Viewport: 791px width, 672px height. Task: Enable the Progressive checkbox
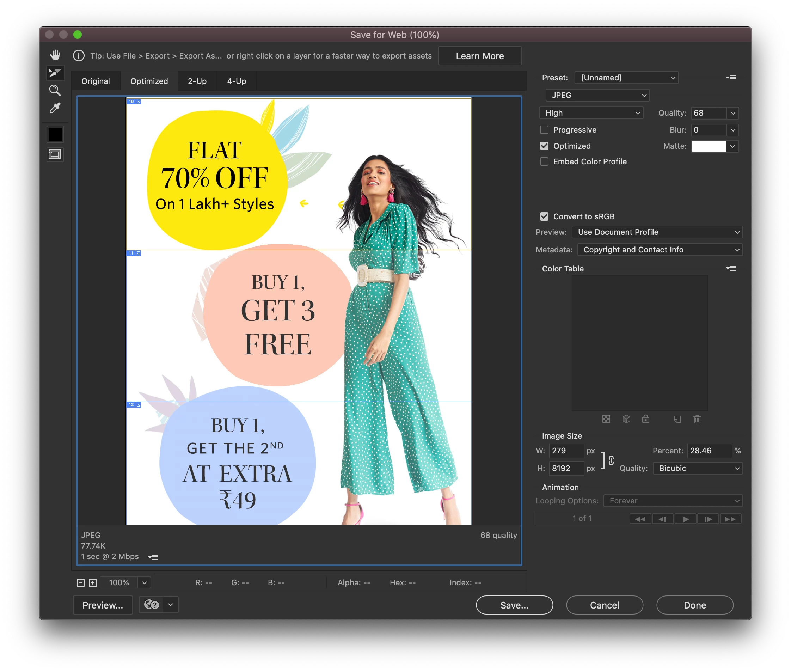[544, 130]
